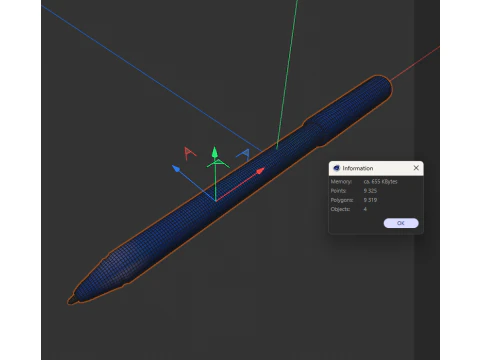Confirm the Information dialog with OK
Screen dimensions: 480x360
point(401,223)
